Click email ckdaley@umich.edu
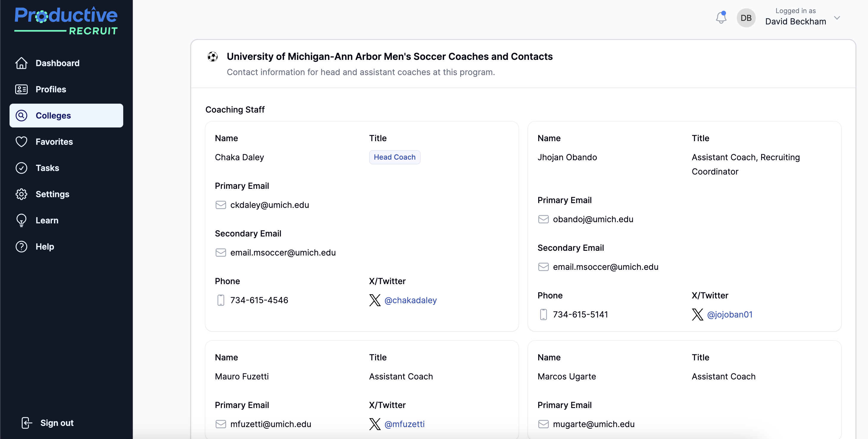 270,205
